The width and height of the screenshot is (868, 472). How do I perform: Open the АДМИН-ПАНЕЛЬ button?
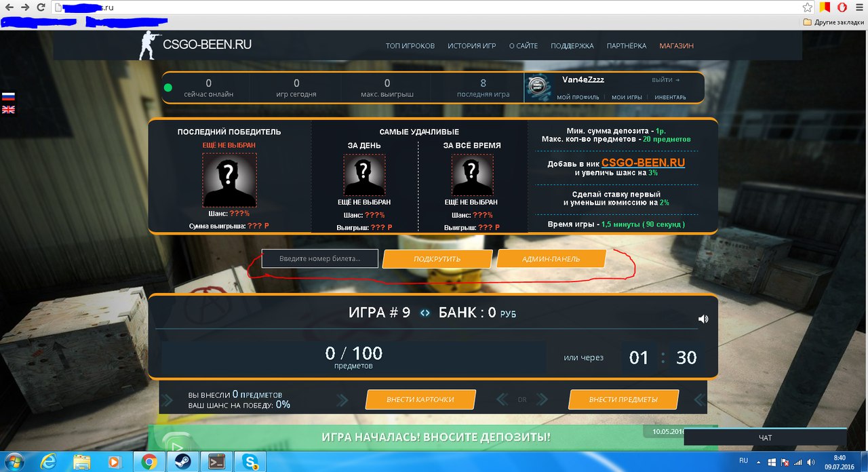[551, 258]
